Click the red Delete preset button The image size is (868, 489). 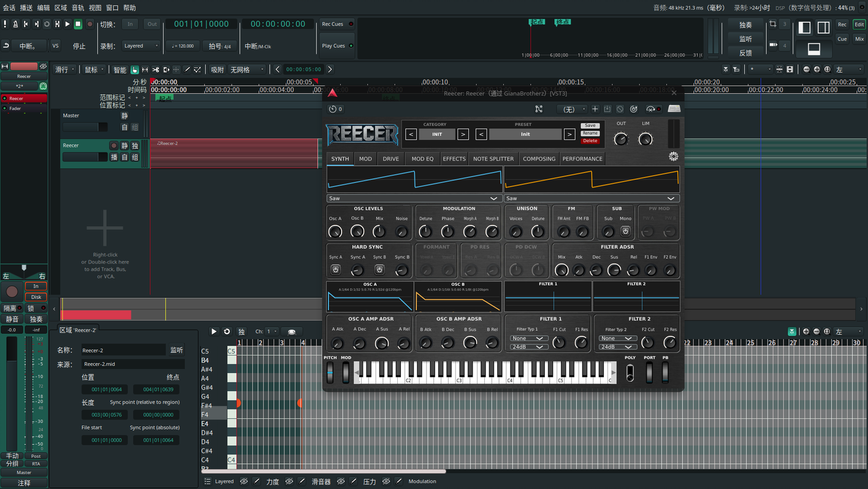[590, 141]
